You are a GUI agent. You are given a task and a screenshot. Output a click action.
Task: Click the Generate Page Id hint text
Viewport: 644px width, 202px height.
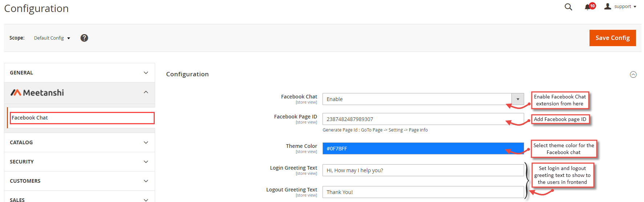tap(375, 130)
